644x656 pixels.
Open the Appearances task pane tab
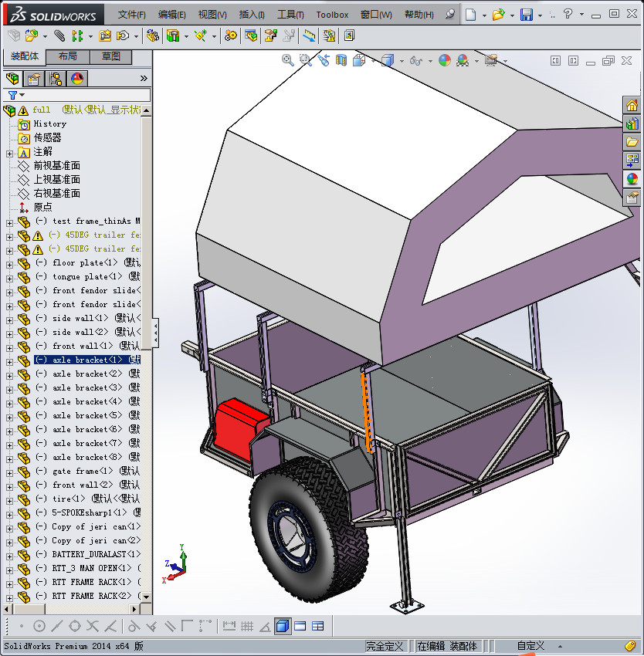pyautogui.click(x=632, y=179)
